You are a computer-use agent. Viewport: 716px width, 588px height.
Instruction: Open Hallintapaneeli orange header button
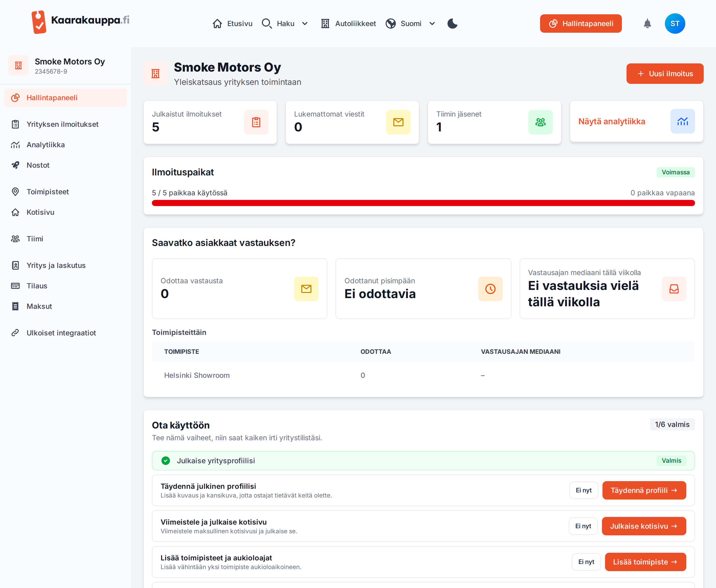click(580, 23)
